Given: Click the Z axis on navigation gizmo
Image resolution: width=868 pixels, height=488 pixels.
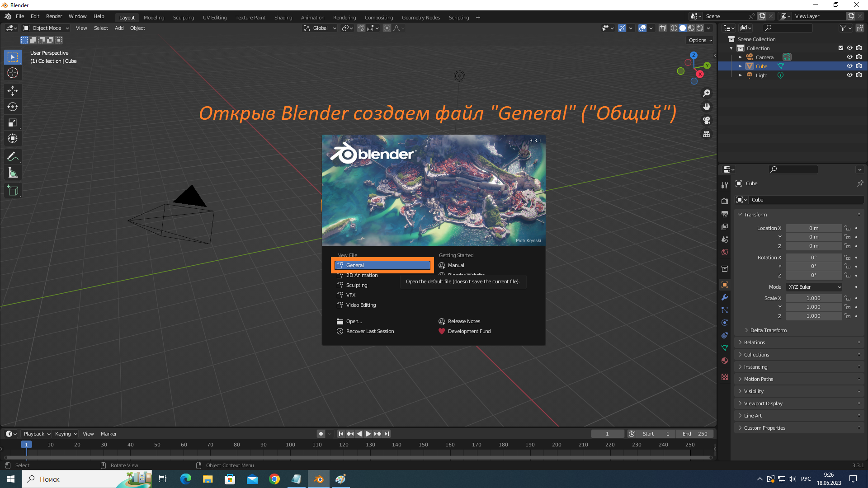Looking at the screenshot, I should coord(693,55).
